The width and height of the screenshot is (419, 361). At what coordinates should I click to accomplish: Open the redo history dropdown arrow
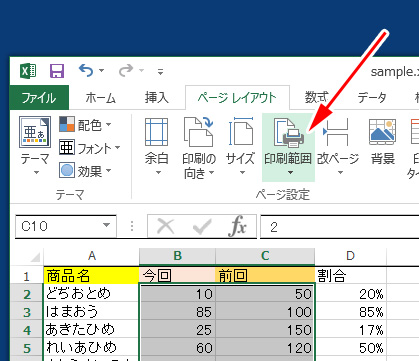pyautogui.click(x=142, y=71)
